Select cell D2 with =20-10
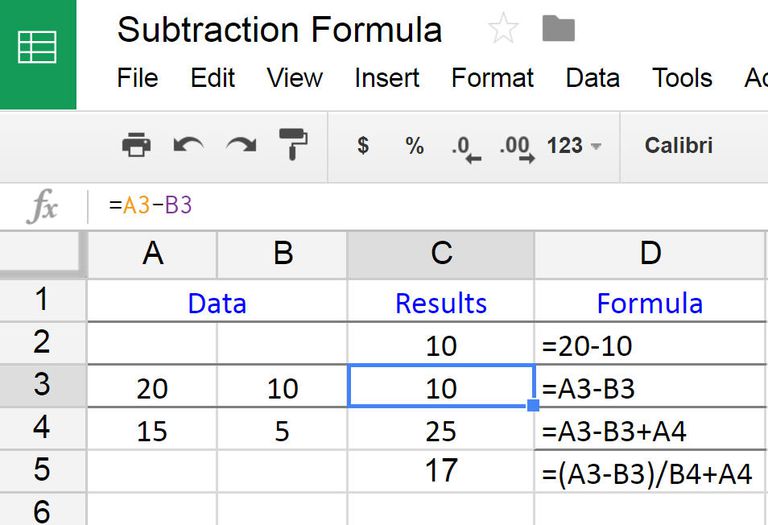 point(650,343)
